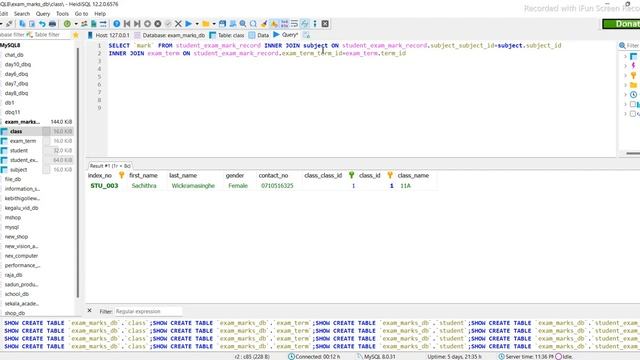Open the Go to menu

coord(81,13)
